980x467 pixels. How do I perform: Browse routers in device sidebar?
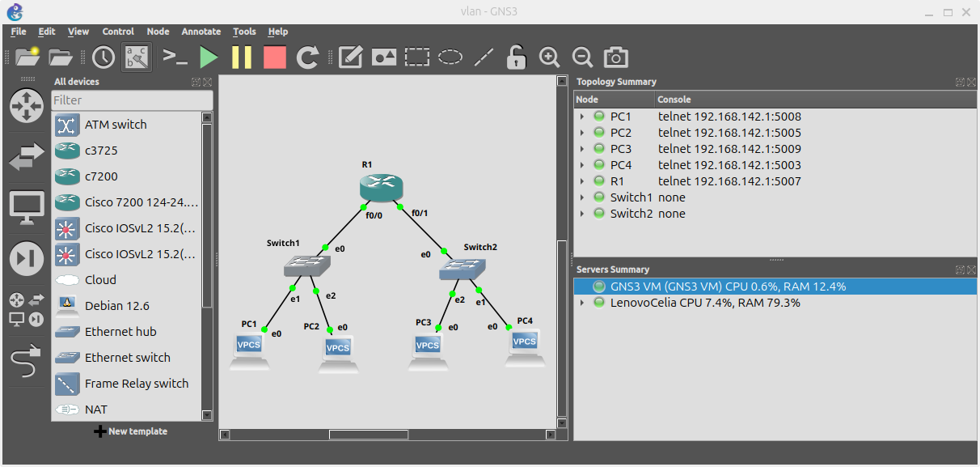26,106
